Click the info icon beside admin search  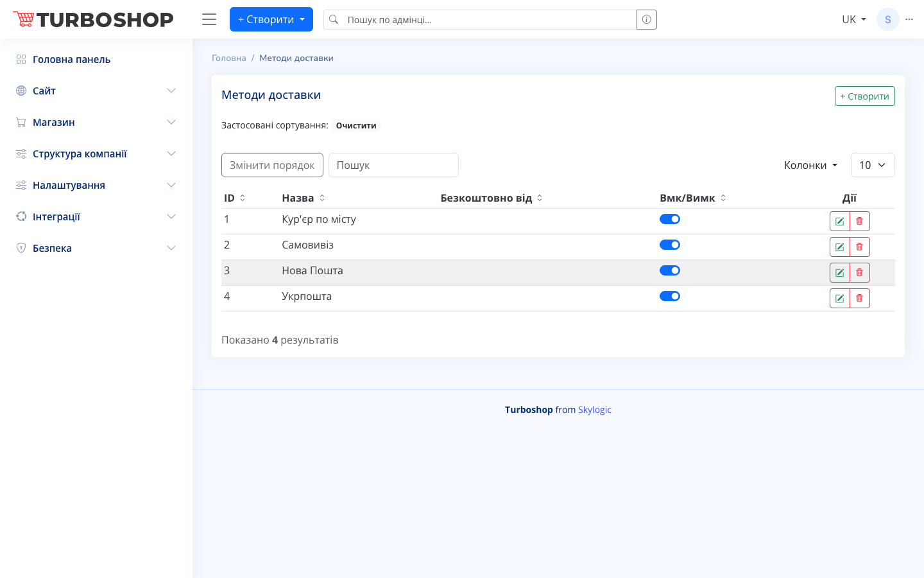[x=647, y=19]
